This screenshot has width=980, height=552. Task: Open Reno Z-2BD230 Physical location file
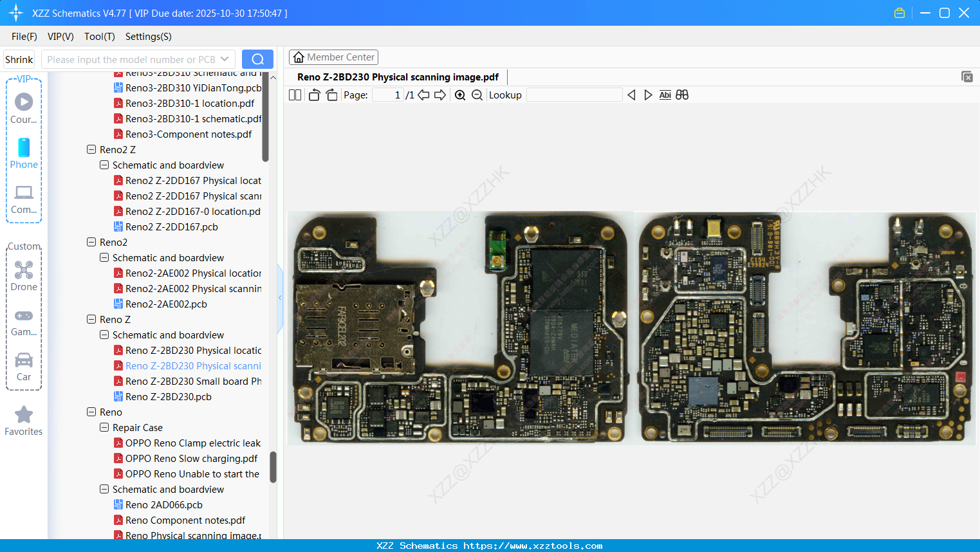coord(194,350)
